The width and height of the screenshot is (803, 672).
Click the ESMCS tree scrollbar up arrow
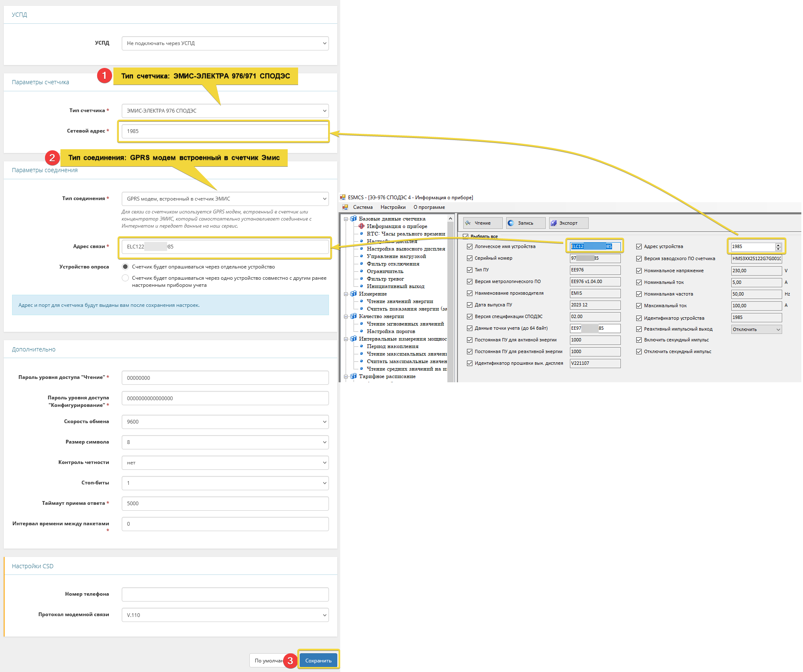450,218
